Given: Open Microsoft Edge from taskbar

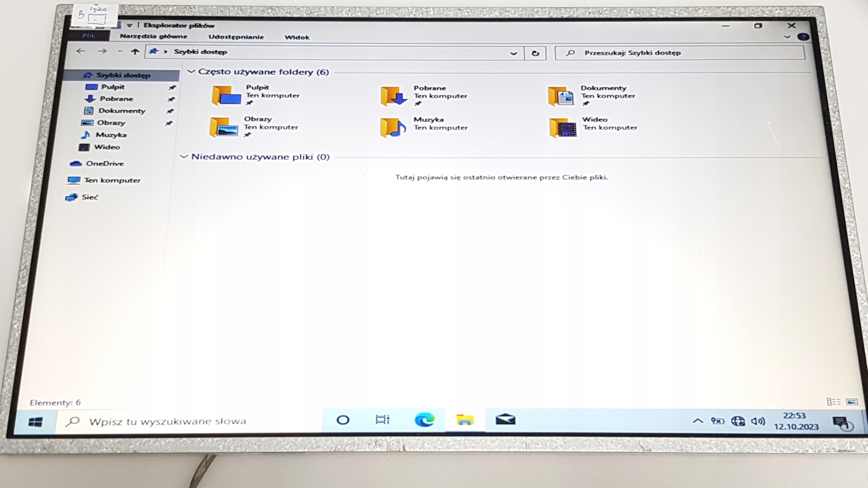Looking at the screenshot, I should tap(424, 420).
